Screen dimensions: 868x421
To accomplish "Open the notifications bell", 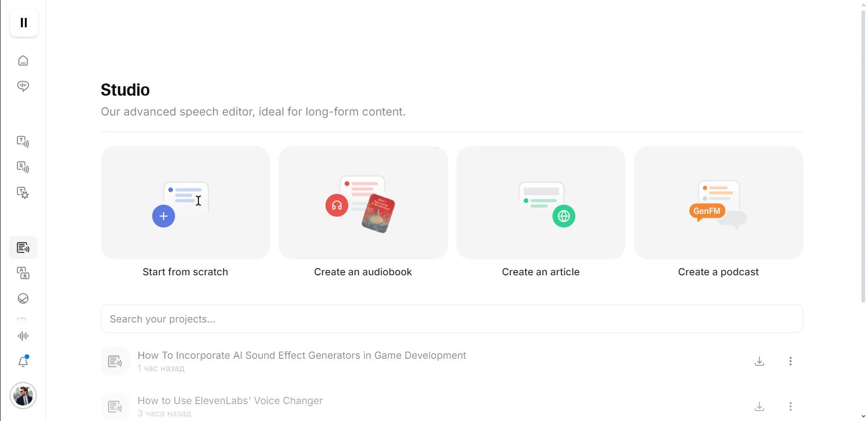I will coord(23,362).
